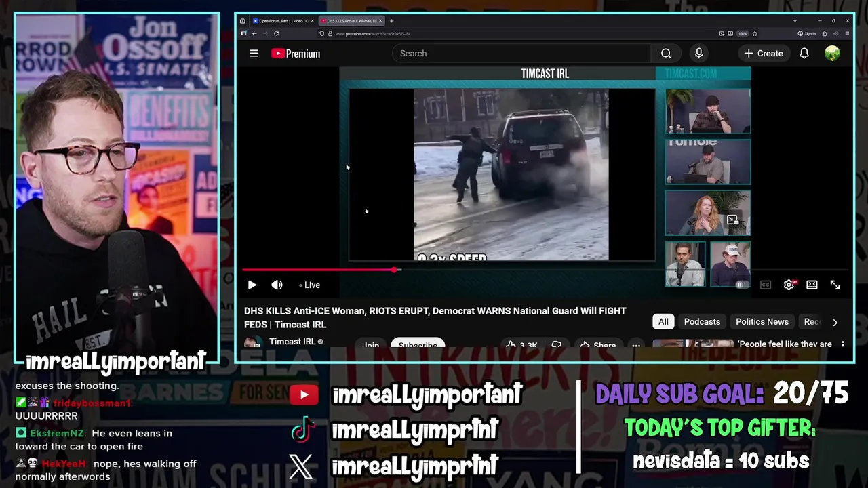Image resolution: width=868 pixels, height=488 pixels.
Task: Open the Firefox View tab icon
Action: tap(242, 21)
